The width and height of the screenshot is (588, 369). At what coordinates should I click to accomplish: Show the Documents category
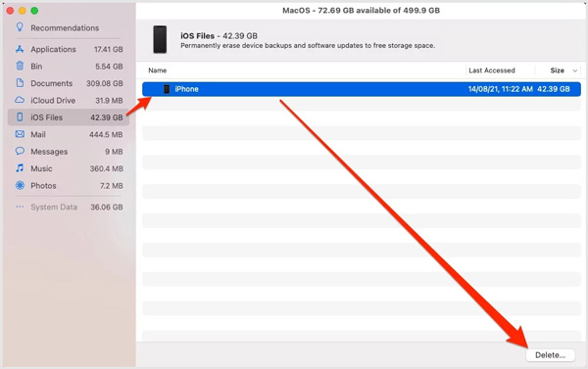[x=69, y=83]
